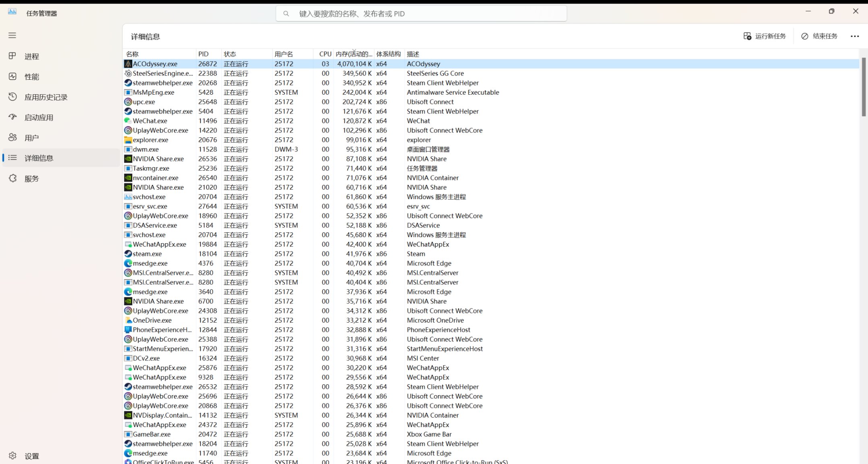Sort by the PID column header
The height and width of the screenshot is (464, 868).
[209, 54]
